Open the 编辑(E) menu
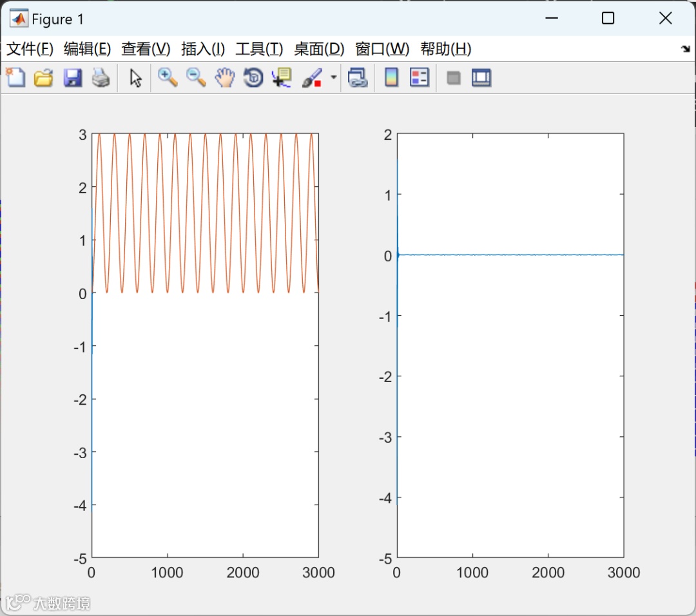 coord(87,49)
